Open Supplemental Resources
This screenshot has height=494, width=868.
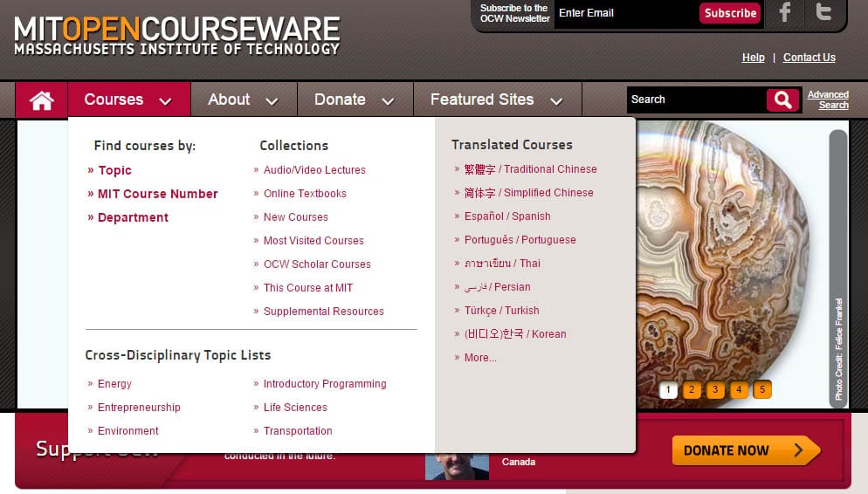[323, 312]
